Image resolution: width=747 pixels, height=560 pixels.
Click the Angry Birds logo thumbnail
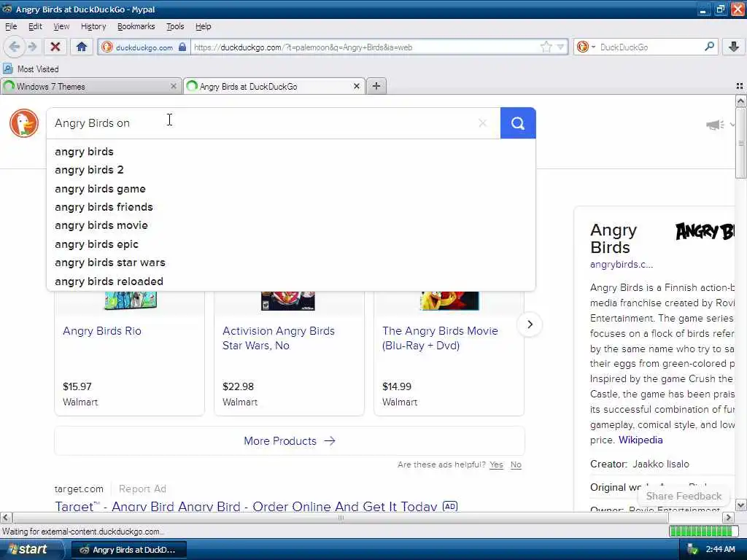coord(704,231)
